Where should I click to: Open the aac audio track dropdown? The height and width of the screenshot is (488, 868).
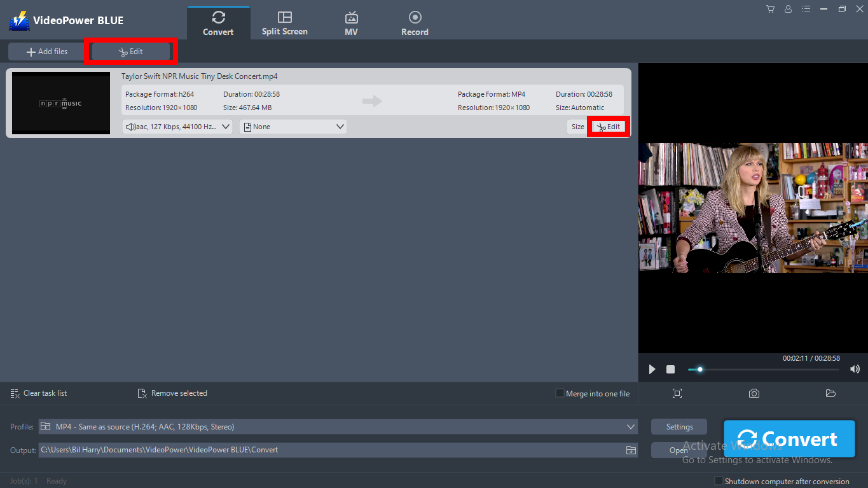coord(177,126)
